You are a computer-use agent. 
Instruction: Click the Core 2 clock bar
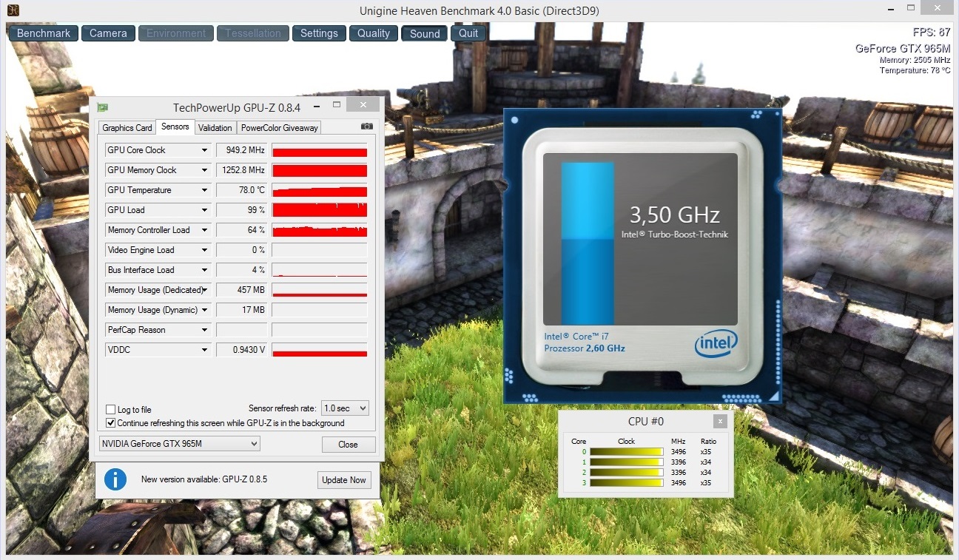click(x=626, y=473)
